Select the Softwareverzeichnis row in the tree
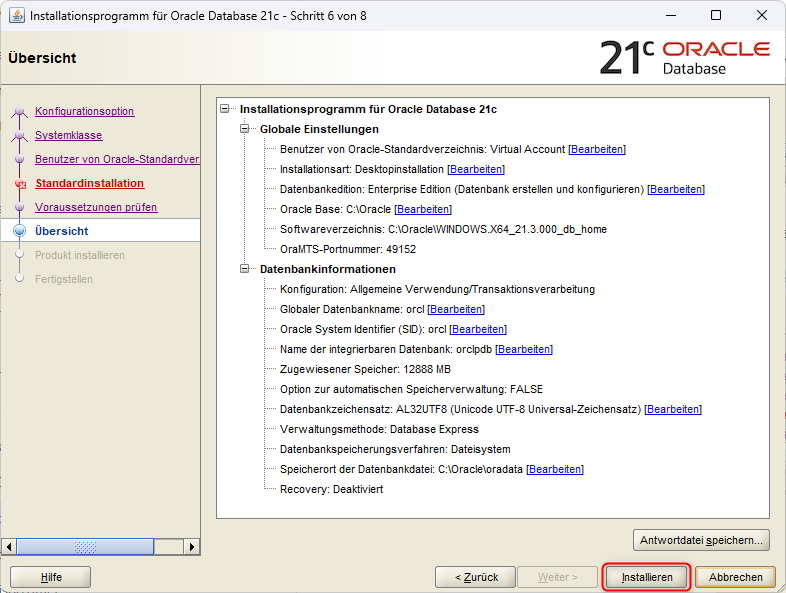 443,230
